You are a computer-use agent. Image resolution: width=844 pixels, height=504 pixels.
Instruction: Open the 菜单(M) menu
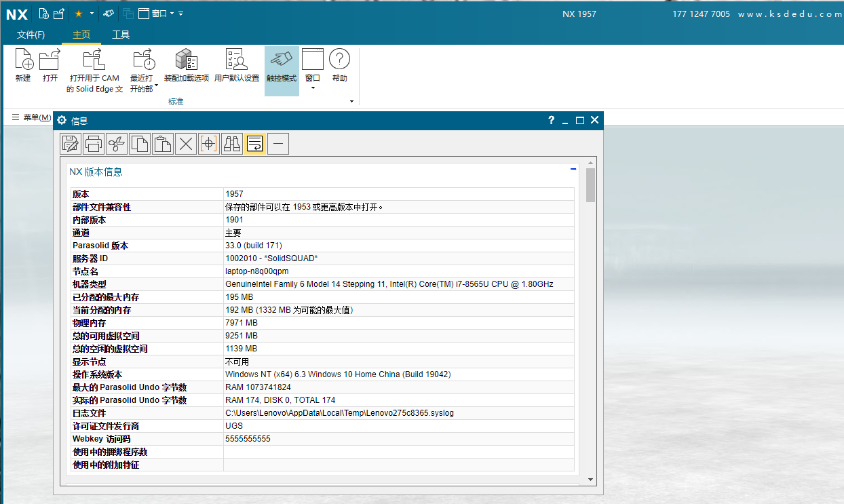tap(31, 117)
